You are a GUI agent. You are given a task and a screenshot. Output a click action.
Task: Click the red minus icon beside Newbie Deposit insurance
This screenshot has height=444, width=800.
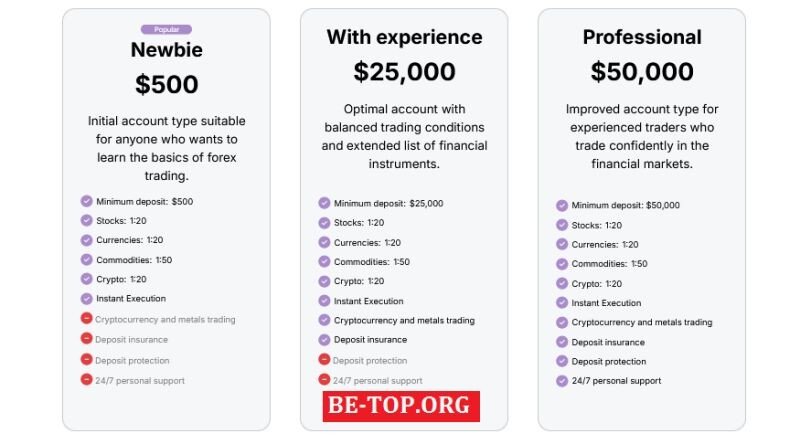coord(86,338)
